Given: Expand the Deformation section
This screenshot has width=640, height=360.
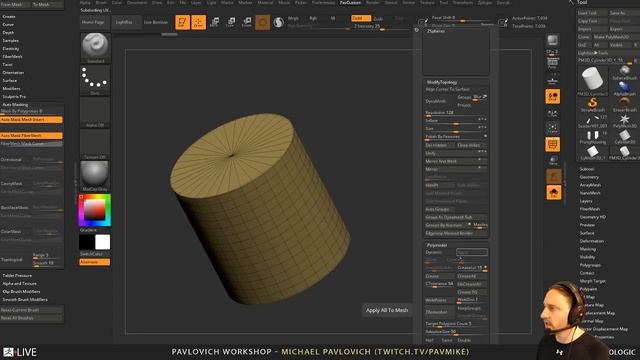Looking at the screenshot, I should click(x=592, y=241).
